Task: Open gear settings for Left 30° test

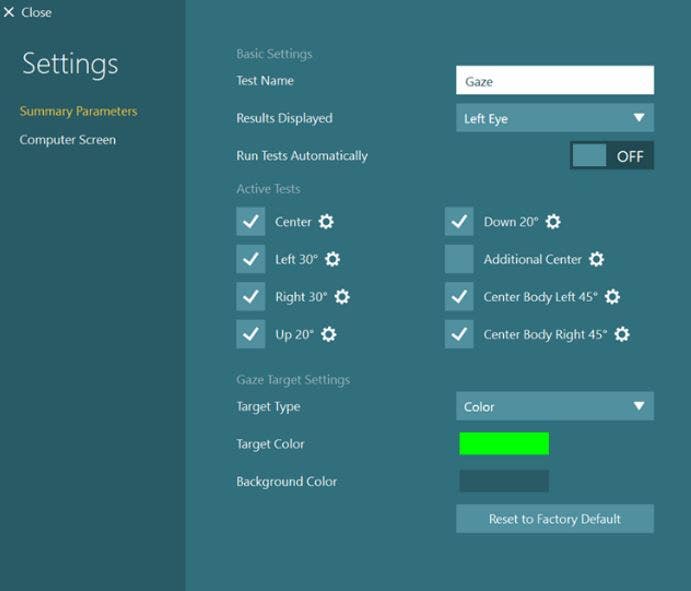Action: pos(332,259)
